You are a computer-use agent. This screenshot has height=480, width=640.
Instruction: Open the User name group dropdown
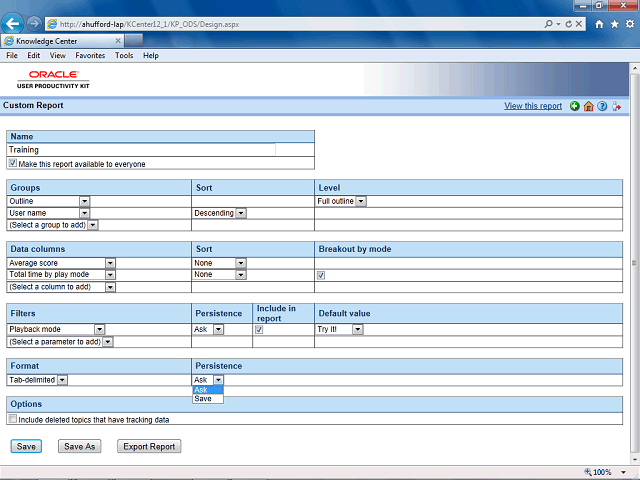84,213
